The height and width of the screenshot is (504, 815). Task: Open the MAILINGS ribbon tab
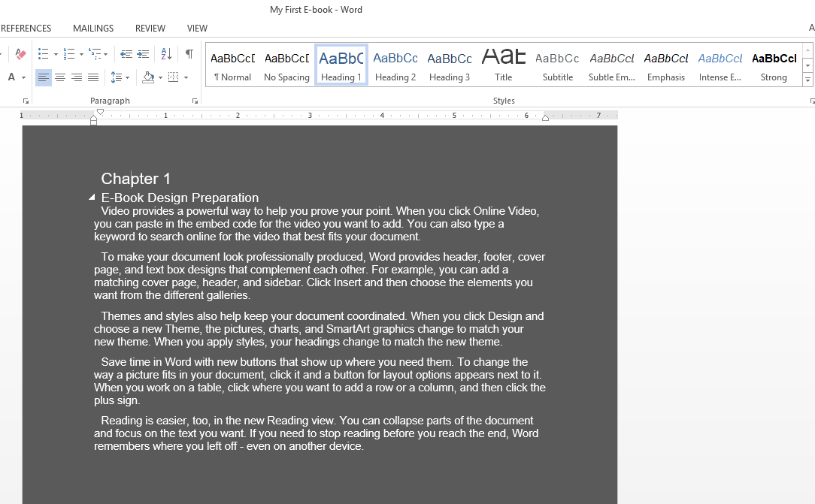(x=93, y=29)
